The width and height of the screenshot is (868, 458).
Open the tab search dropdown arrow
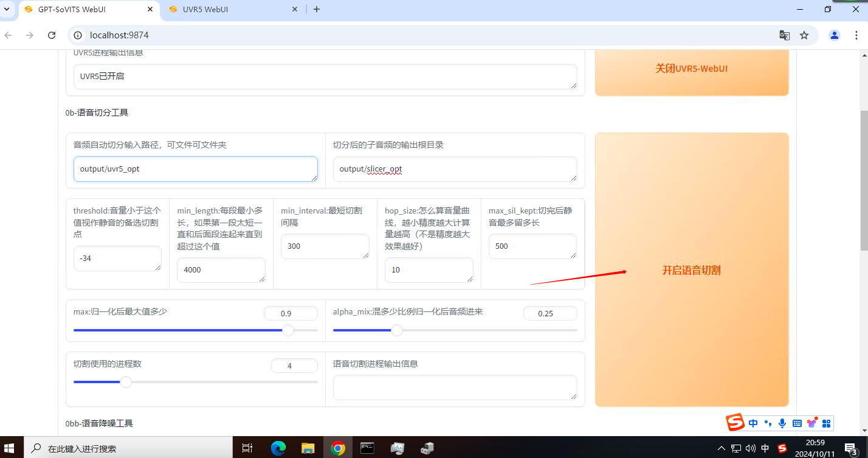click(7, 9)
